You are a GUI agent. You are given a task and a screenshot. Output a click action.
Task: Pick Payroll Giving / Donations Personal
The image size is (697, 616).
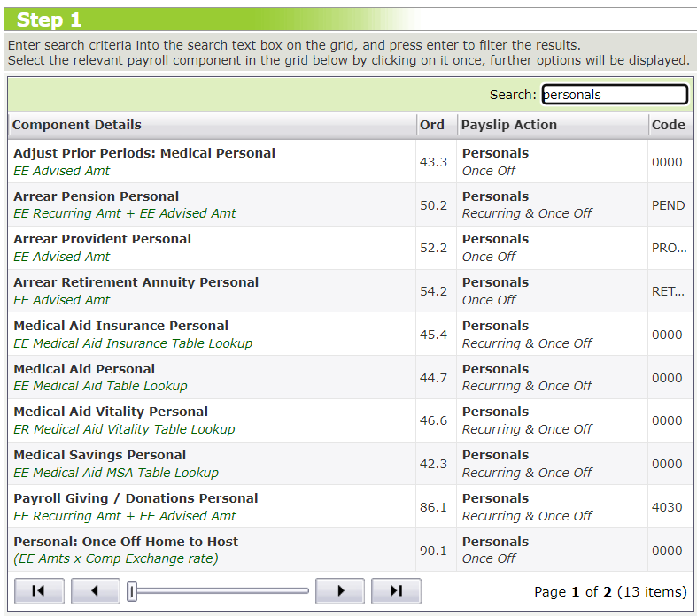tap(136, 498)
